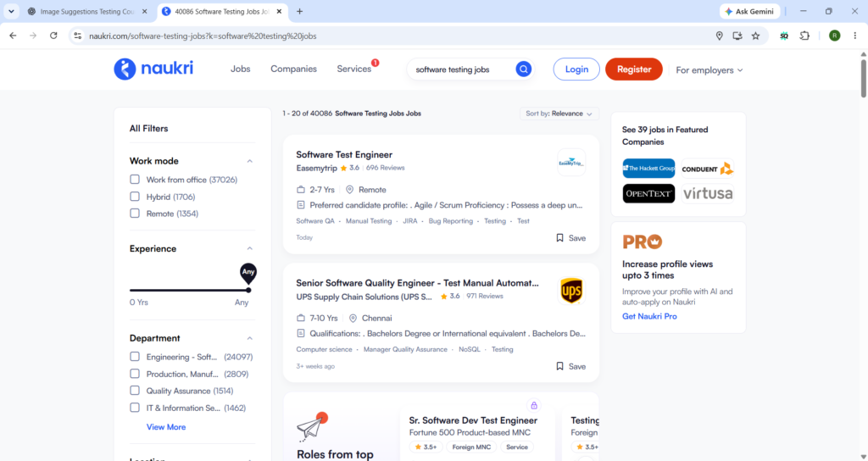The width and height of the screenshot is (868, 461).
Task: Click the paper plane illustration
Action: pos(312,427)
